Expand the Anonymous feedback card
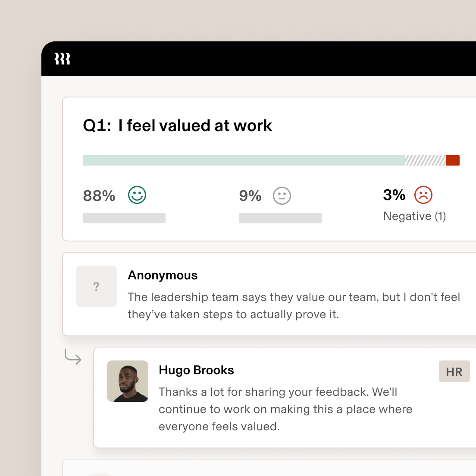 pyautogui.click(x=267, y=294)
